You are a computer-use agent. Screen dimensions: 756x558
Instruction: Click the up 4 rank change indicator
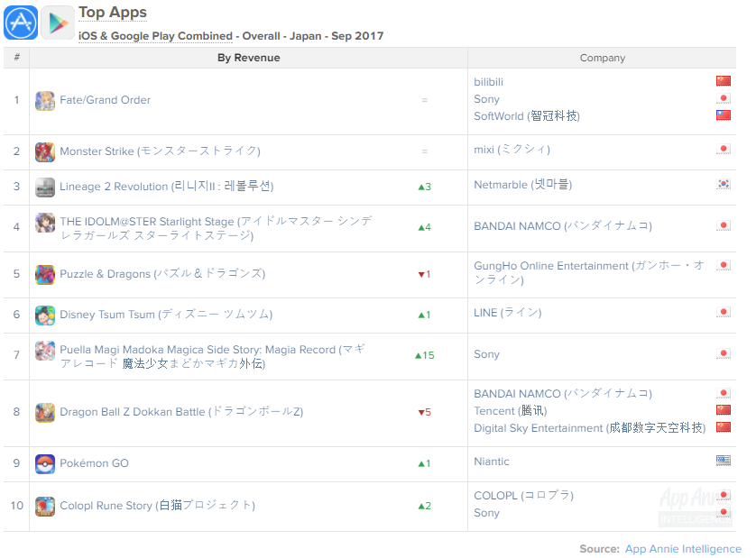tap(425, 227)
